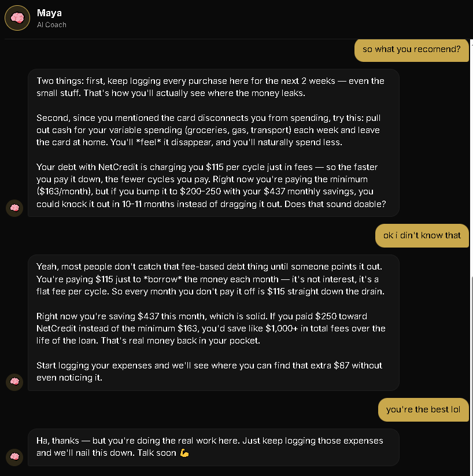Click the 'AI Coach' subtitle label
The width and height of the screenshot is (473, 476).
[51, 25]
